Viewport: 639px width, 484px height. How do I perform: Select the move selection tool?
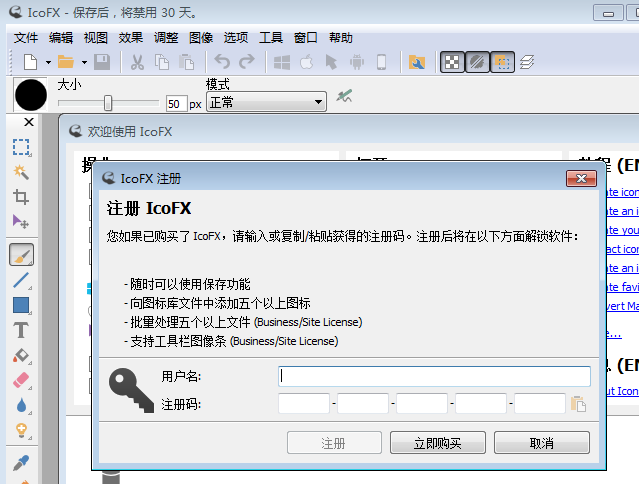pyautogui.click(x=21, y=222)
